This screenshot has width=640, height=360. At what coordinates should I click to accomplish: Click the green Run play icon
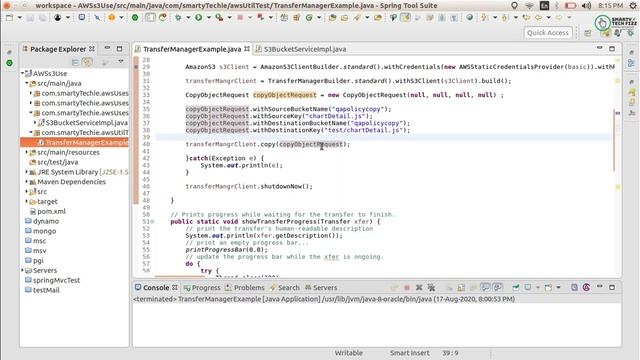pyautogui.click(x=198, y=18)
